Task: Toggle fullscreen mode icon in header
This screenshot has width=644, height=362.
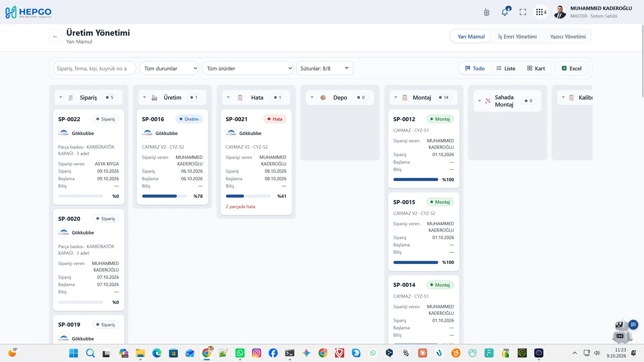Action: [x=523, y=12]
